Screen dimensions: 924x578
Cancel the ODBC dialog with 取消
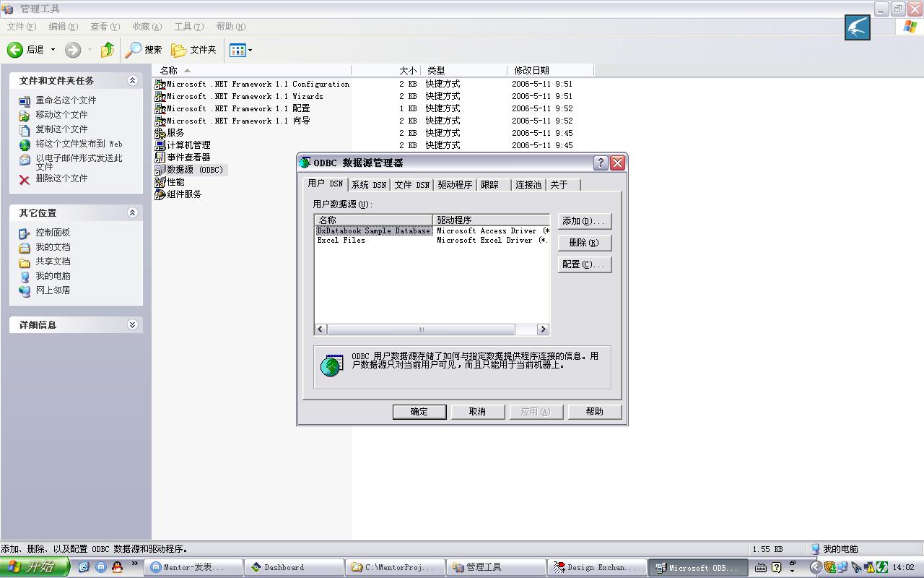[x=477, y=412]
